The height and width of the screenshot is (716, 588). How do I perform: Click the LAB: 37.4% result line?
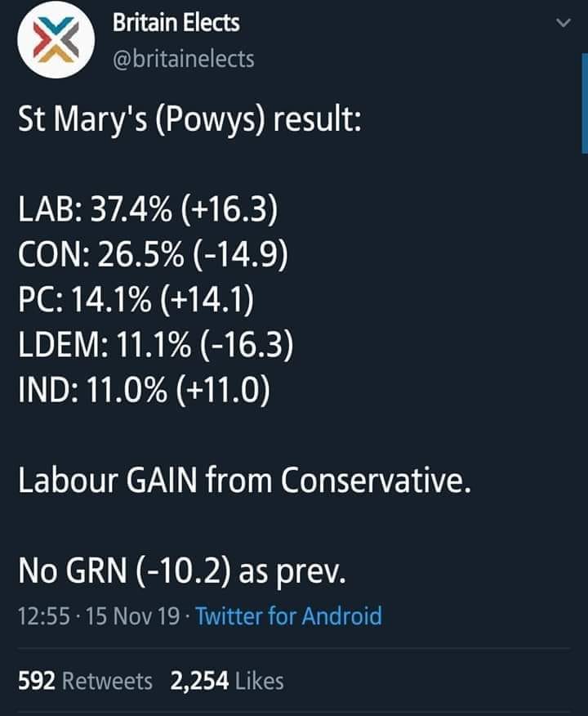148,210
